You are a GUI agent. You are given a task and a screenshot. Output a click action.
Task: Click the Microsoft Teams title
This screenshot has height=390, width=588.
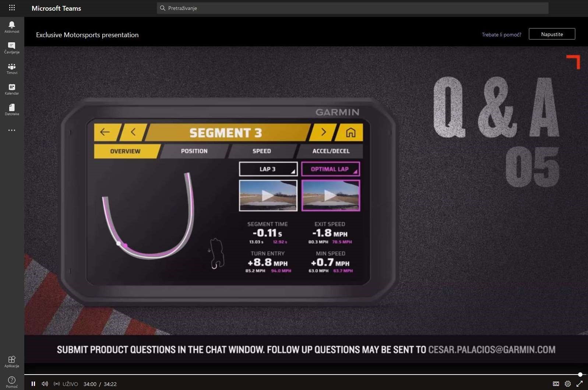pyautogui.click(x=56, y=8)
